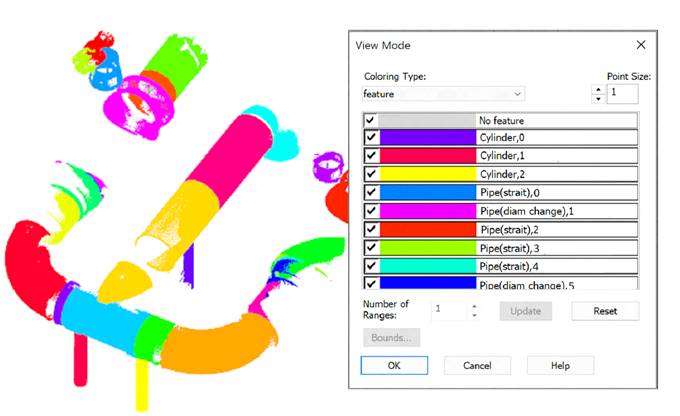680x416 pixels.
Task: Increase Number of Ranges stepper
Action: [x=474, y=306]
